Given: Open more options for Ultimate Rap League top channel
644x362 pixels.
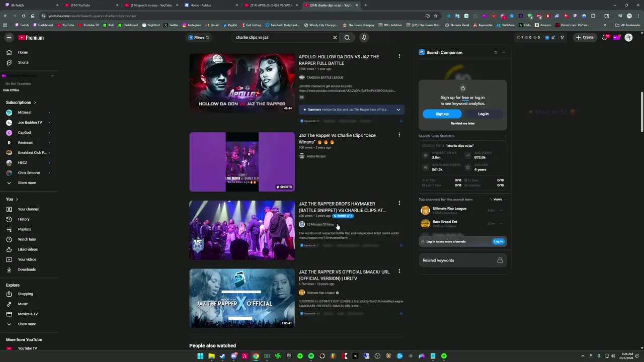Looking at the screenshot, I should coord(502,210).
